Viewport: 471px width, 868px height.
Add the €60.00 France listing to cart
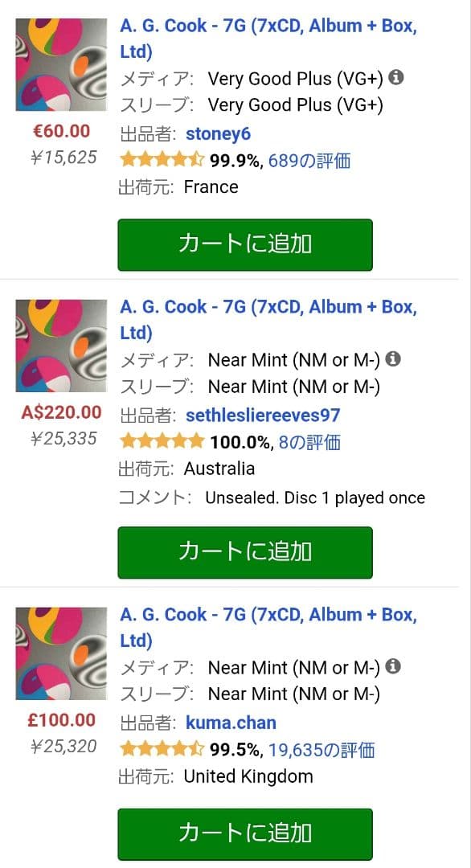(x=244, y=244)
